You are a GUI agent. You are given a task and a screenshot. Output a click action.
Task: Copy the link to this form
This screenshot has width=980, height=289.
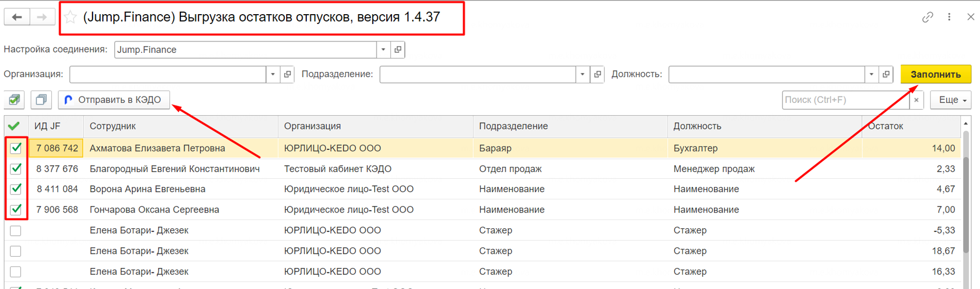[927, 17]
